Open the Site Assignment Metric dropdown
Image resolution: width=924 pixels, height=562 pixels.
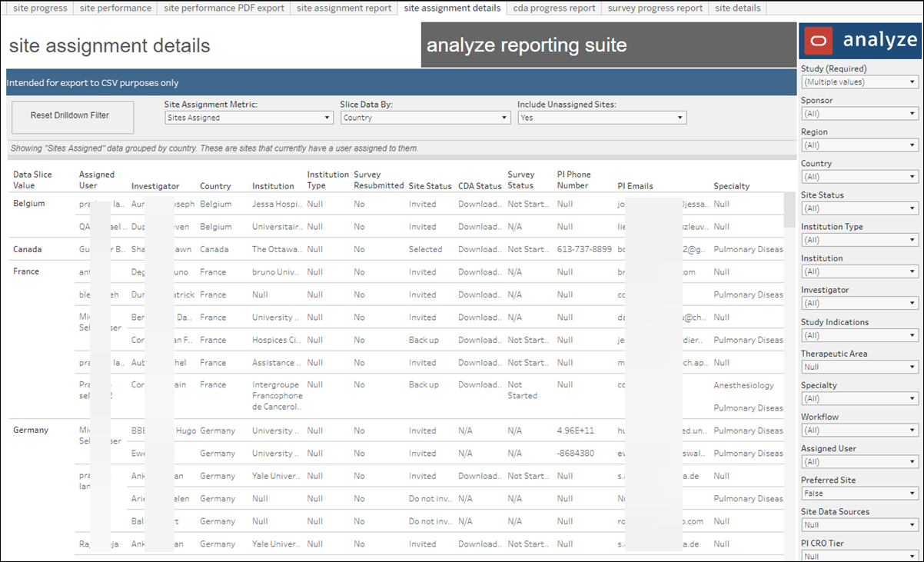point(249,118)
